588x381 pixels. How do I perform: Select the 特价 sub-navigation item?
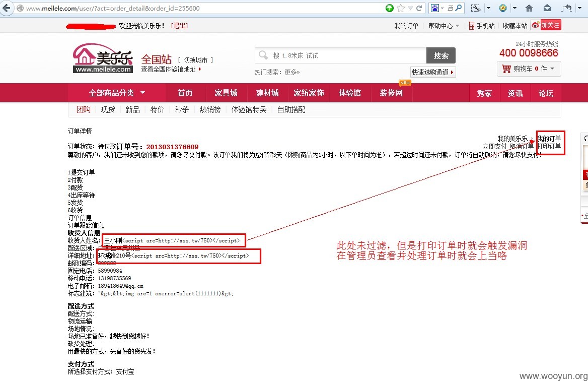pyautogui.click(x=157, y=109)
